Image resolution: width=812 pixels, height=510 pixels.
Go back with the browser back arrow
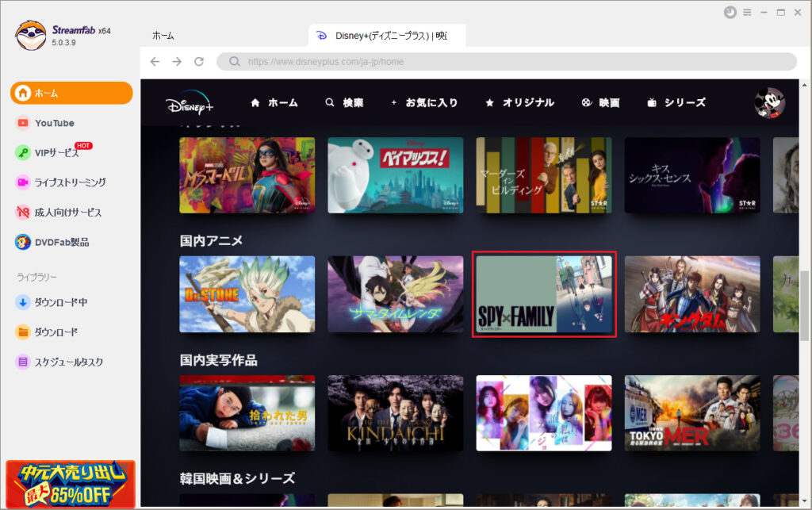click(x=155, y=62)
